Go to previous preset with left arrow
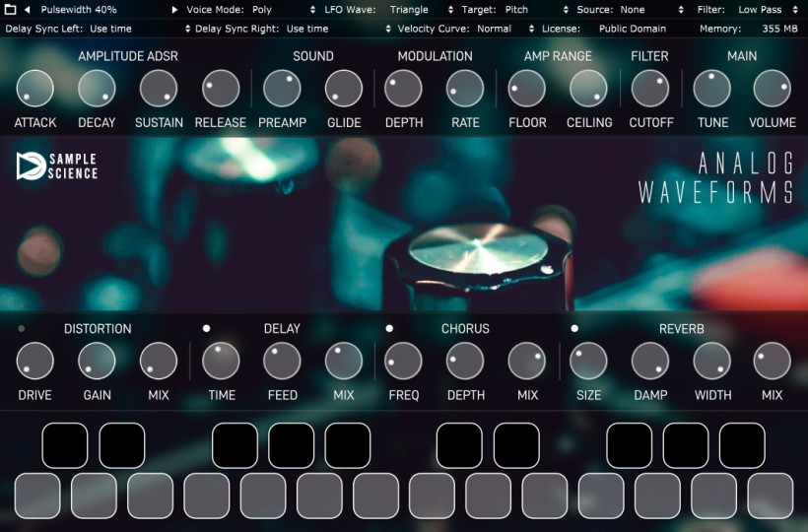Screen dimensions: 808x532 [x=27, y=9]
